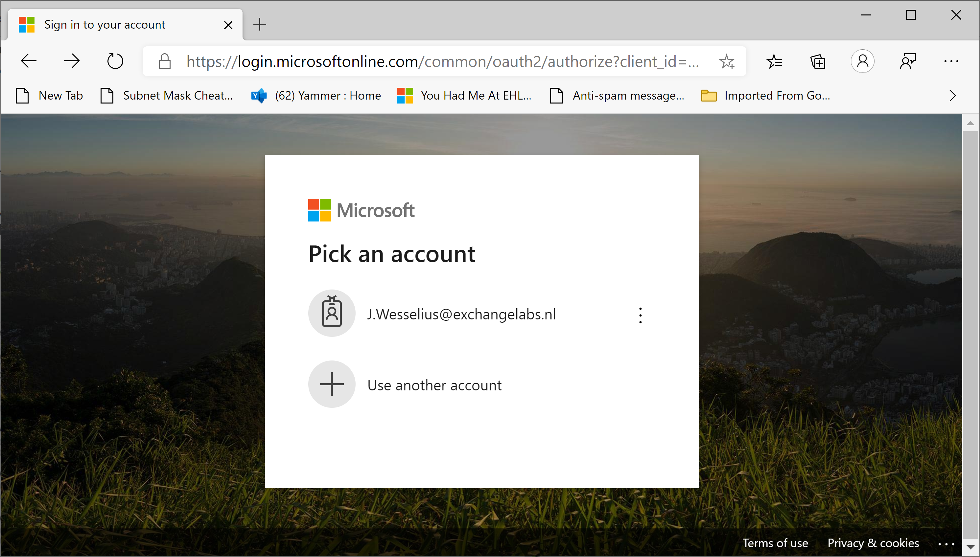This screenshot has height=557, width=980.
Task: Select Use another account
Action: pos(434,384)
